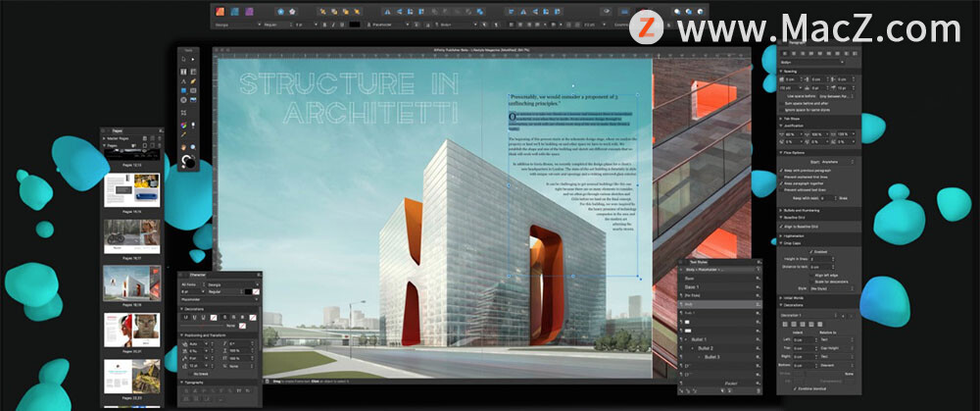This screenshot has width=980, height=411.
Task: Select the Rectangle shape tool
Action: pos(184,90)
